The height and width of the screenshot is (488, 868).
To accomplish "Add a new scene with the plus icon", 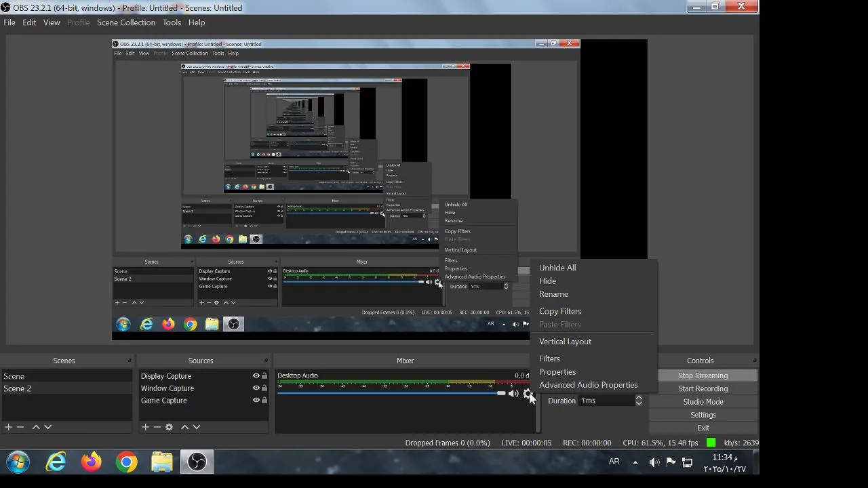I will coord(8,427).
